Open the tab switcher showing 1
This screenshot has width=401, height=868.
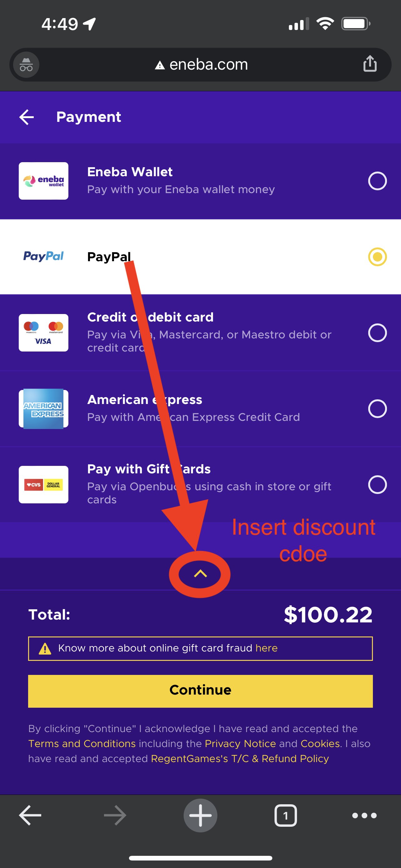click(x=285, y=816)
